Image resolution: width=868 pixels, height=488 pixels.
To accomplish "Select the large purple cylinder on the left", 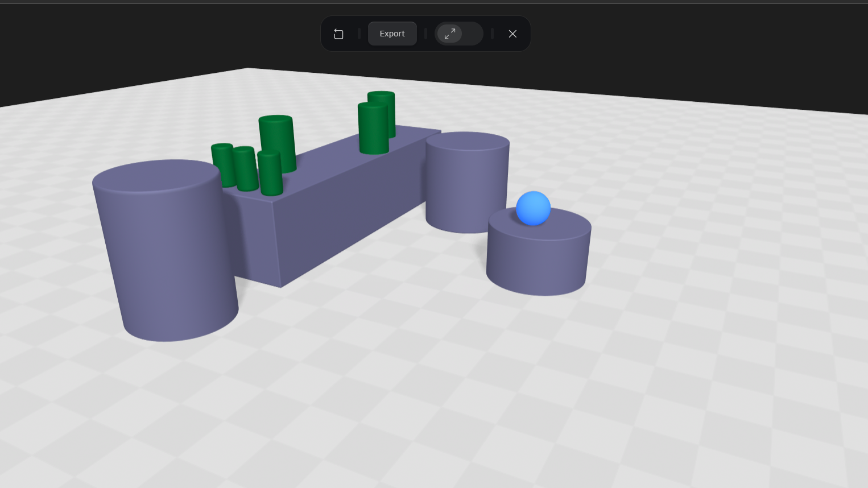I will point(165,250).
